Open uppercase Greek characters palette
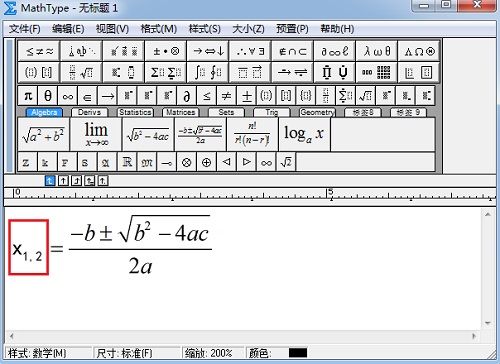Image resolution: width=500 pixels, height=364 pixels. pyautogui.click(x=419, y=51)
